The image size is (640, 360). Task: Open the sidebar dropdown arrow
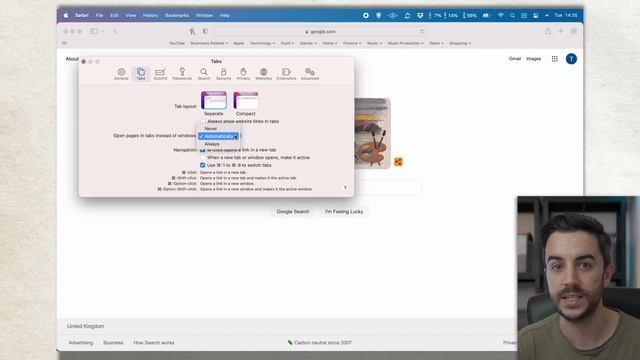(x=103, y=31)
